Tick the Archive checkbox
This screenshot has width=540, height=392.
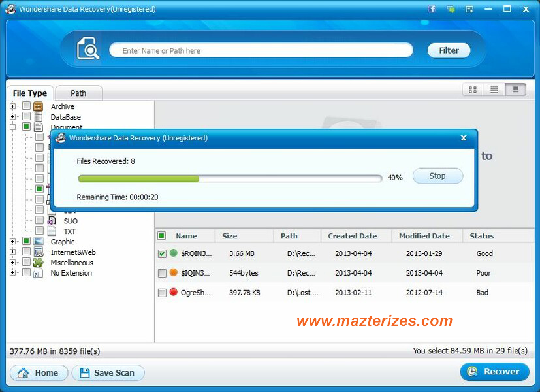(x=26, y=106)
